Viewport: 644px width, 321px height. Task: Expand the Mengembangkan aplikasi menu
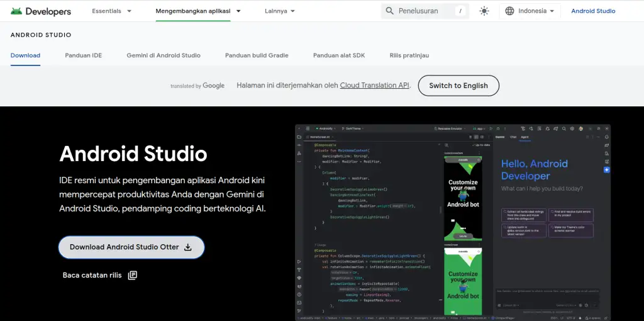(198, 11)
